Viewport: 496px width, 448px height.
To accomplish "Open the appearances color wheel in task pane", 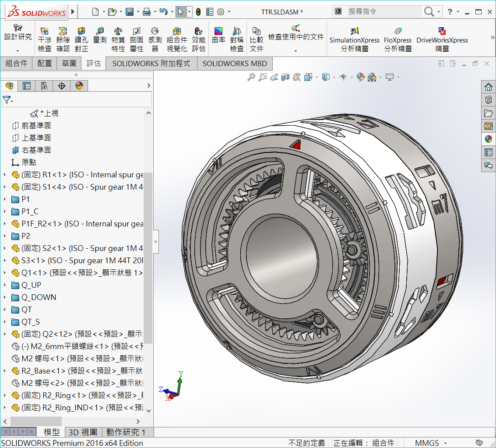I will click(x=488, y=139).
